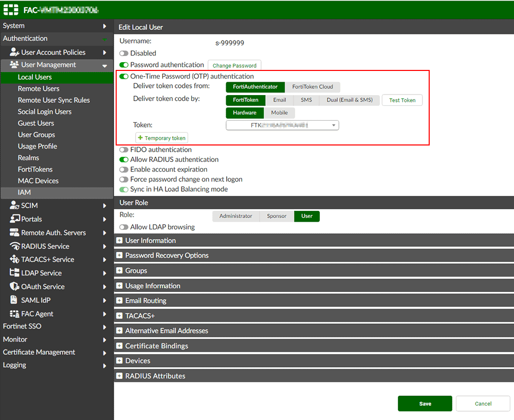Open Local Users menu item
Screen dimensions: 514x420
pos(57,77)
